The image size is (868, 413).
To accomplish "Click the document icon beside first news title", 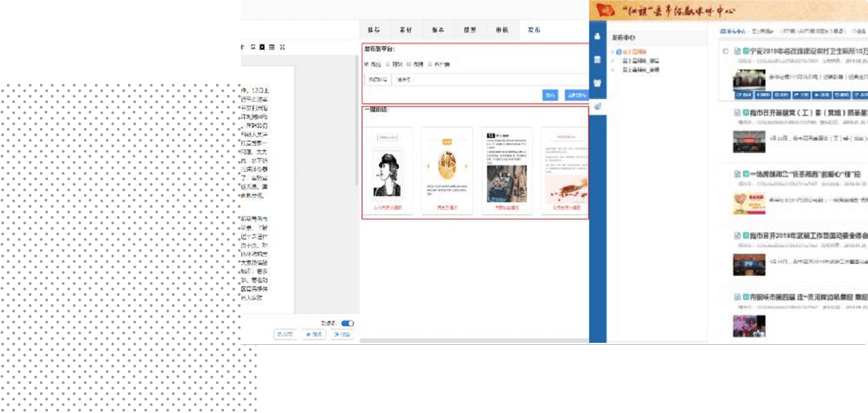I will click(x=737, y=52).
